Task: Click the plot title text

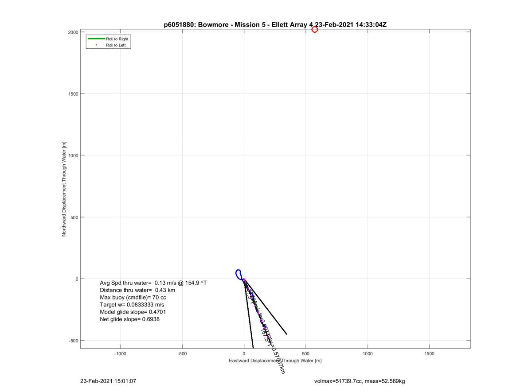Action: point(275,25)
